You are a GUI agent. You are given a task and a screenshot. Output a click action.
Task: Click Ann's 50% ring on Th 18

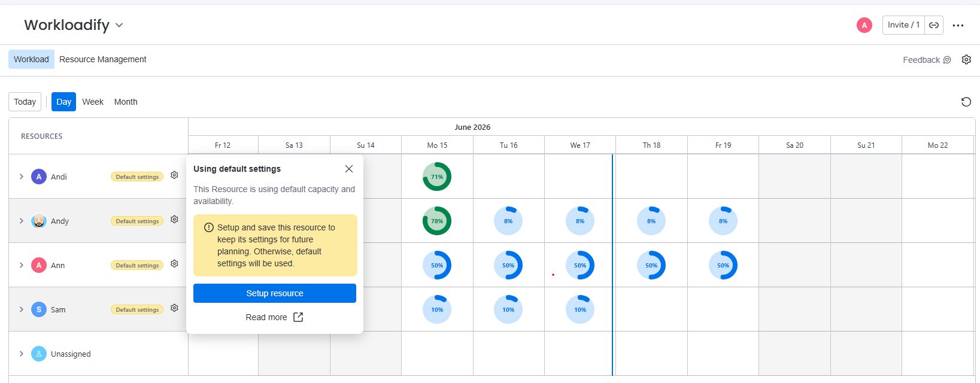(651, 265)
